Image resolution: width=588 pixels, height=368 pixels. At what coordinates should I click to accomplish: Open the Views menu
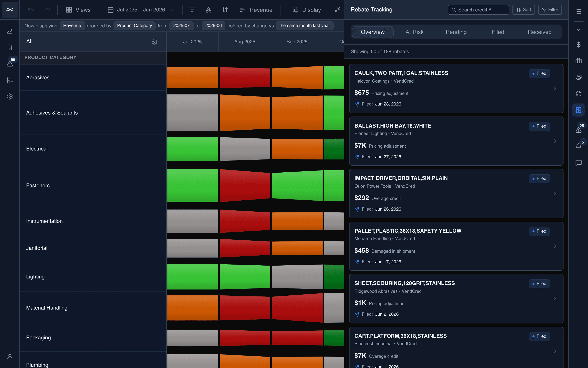click(78, 10)
